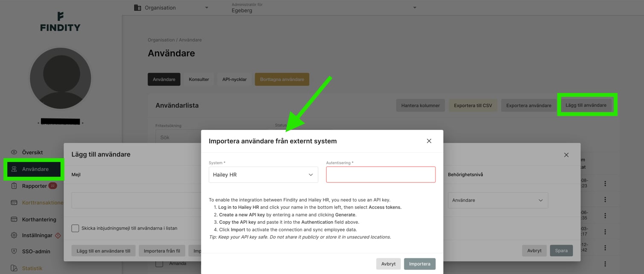Click the Organisation building icon
This screenshot has width=644, height=274.
pyautogui.click(x=137, y=8)
